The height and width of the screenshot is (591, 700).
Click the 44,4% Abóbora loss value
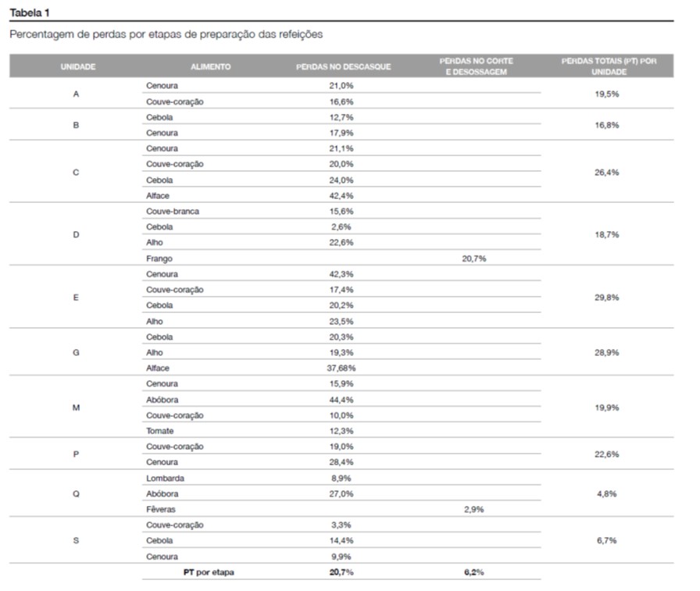click(341, 399)
